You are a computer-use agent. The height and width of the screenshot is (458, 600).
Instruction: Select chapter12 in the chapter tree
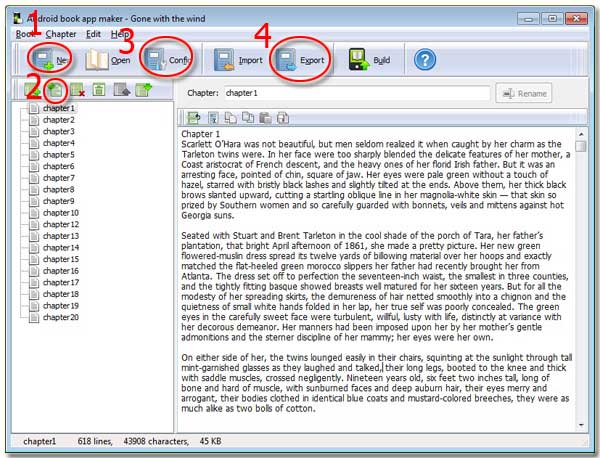click(x=61, y=225)
